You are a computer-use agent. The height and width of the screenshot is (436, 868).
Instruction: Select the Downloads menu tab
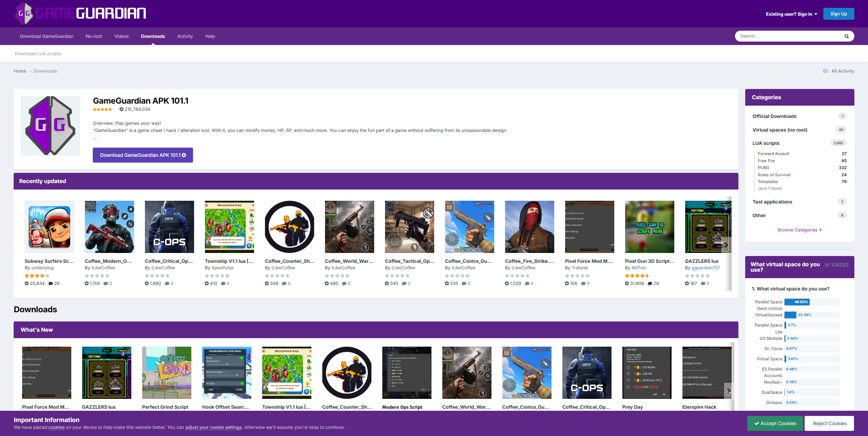pos(153,36)
